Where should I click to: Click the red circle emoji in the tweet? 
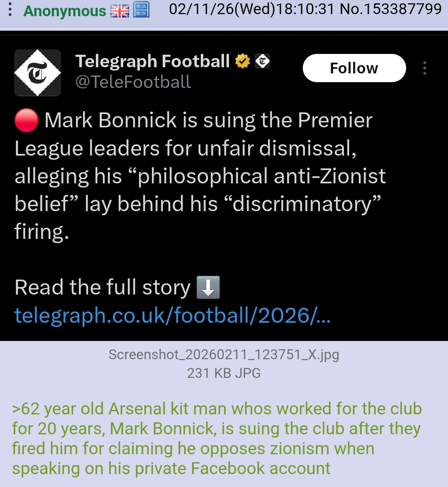click(27, 121)
